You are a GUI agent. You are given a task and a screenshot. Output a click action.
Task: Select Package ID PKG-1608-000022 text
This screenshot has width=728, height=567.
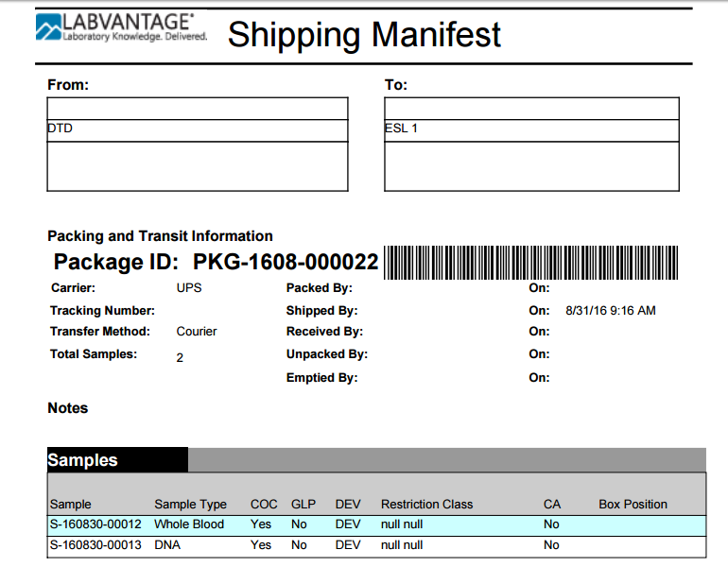click(x=216, y=262)
